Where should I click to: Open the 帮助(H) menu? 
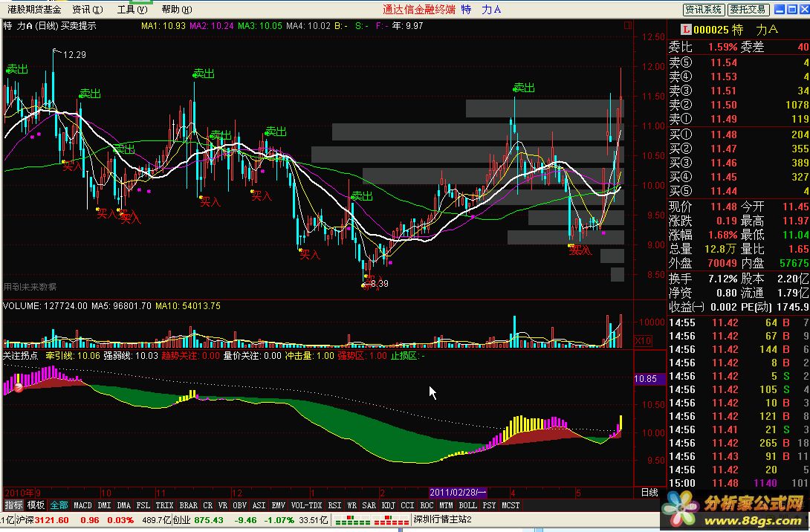click(x=177, y=10)
